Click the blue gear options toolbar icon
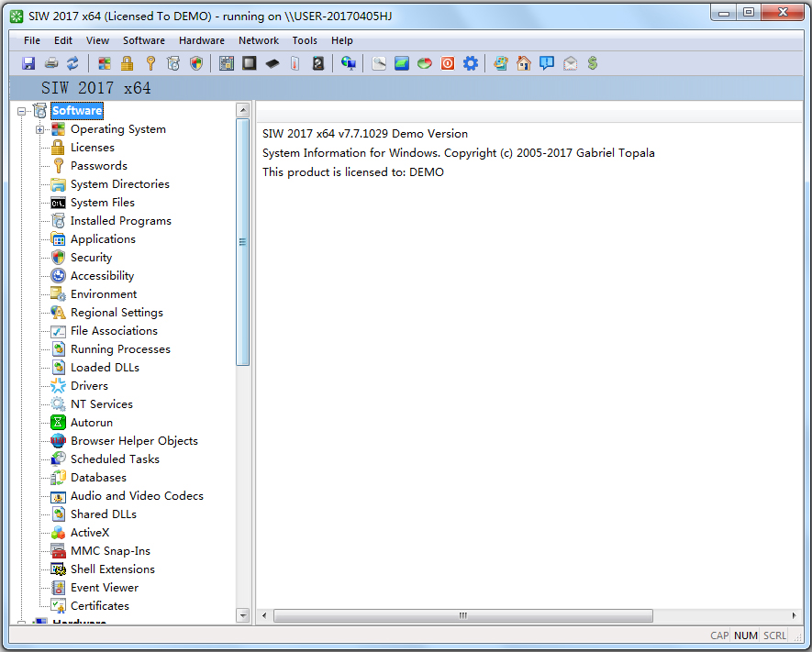Viewport: 812px width, 652px height. [470, 63]
